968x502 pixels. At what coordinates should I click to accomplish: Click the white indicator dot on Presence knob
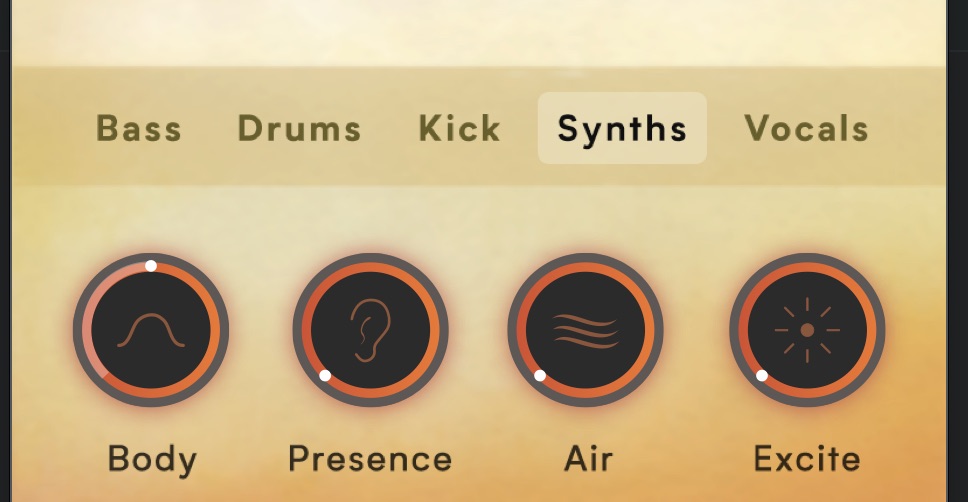click(325, 375)
